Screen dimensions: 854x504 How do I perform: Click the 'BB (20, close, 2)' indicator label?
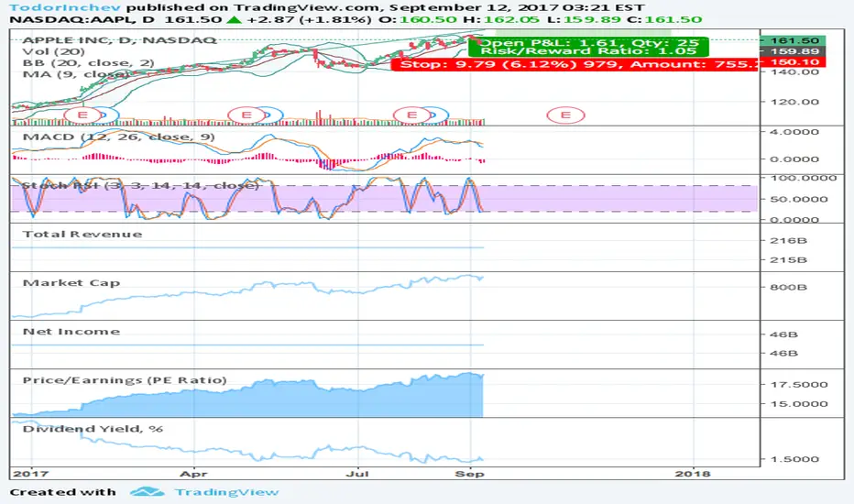[x=88, y=62]
